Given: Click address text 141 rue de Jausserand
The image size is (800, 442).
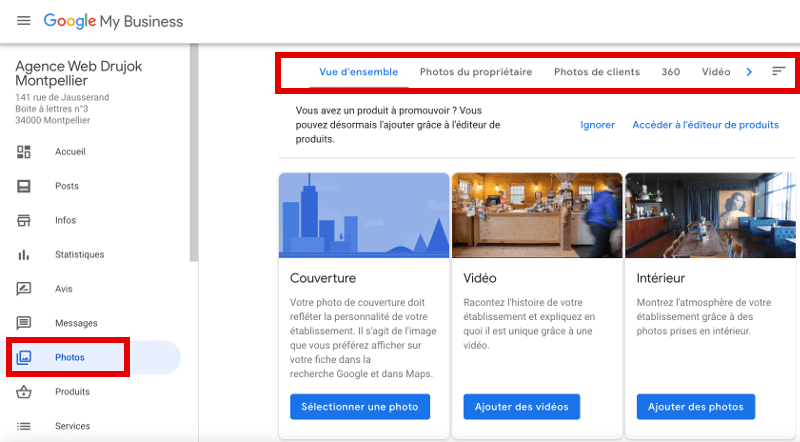Looking at the screenshot, I should (x=62, y=97).
